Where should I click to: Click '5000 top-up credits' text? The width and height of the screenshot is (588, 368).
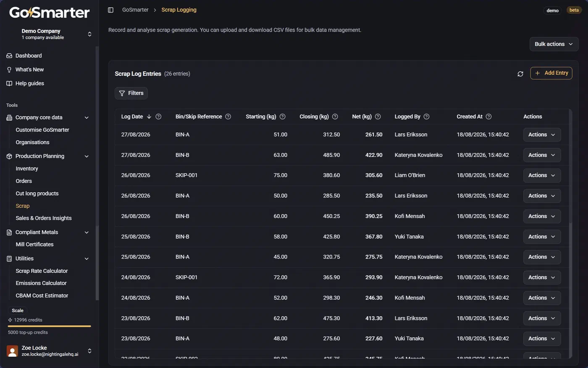(28, 333)
